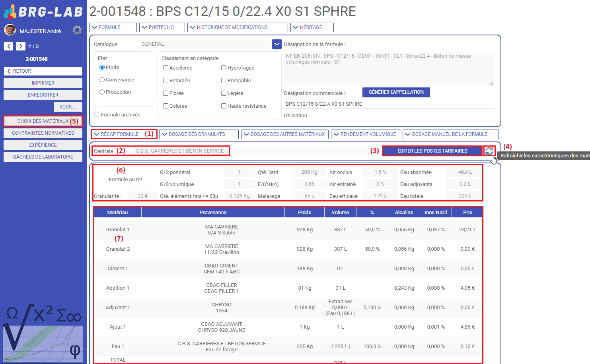Click the Granularité 22,4 value
This screenshot has width=590, height=364.
pos(142,196)
